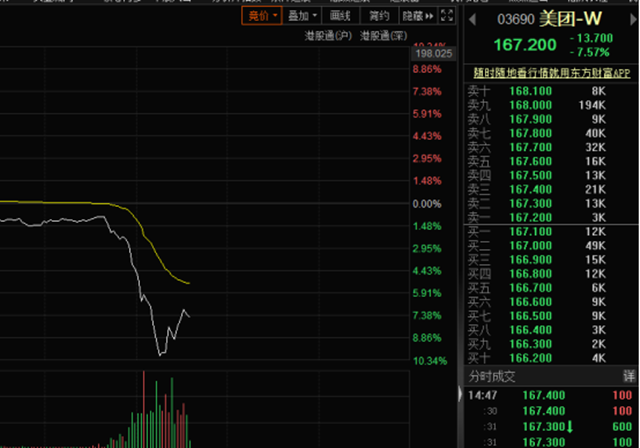The image size is (640, 448).
Task: Select 买七 bid row 166.500
Action: [551, 316]
